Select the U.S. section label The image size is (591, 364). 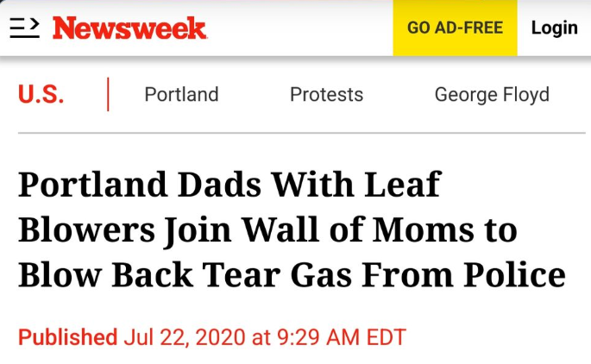point(41,94)
